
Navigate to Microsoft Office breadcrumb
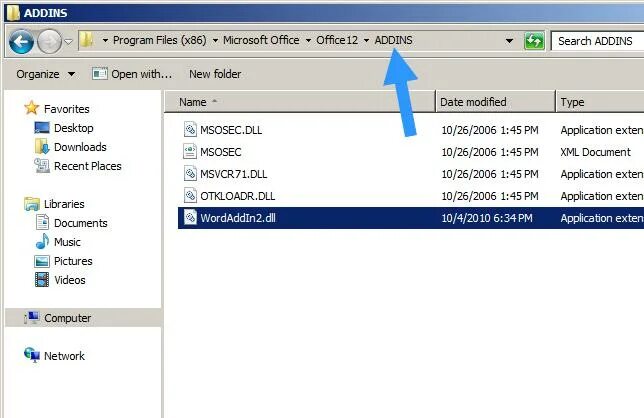pyautogui.click(x=261, y=40)
